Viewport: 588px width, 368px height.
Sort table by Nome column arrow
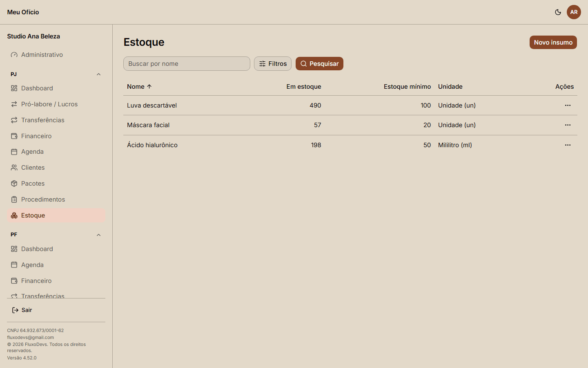(149, 87)
